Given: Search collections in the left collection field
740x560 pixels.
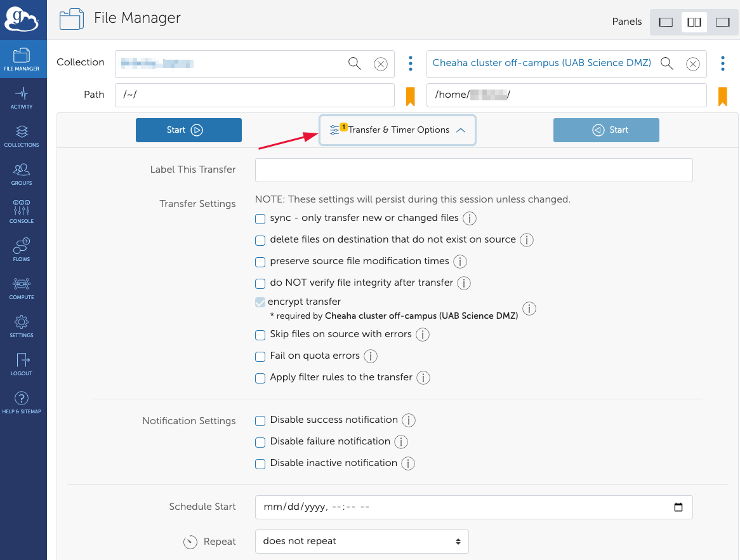Looking at the screenshot, I should [354, 63].
